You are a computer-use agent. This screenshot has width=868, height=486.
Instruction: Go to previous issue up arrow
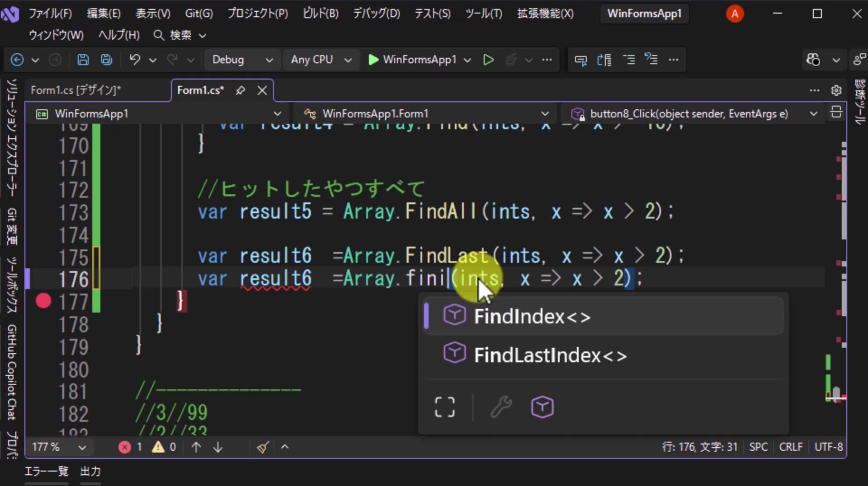[196, 447]
